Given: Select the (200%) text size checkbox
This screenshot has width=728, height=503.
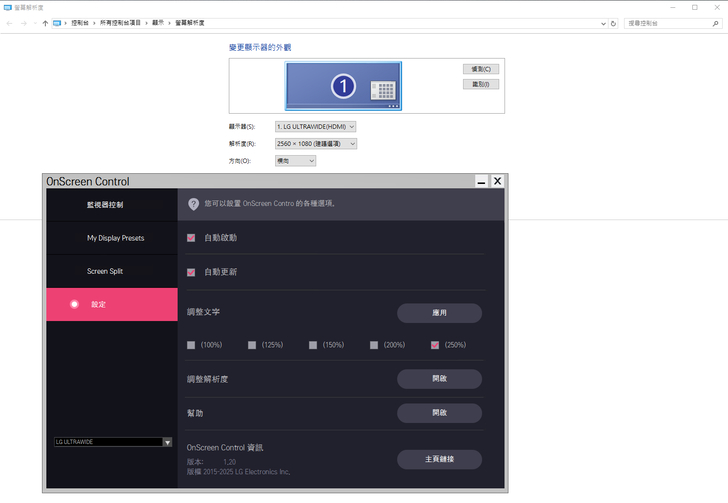Looking at the screenshot, I should point(374,345).
